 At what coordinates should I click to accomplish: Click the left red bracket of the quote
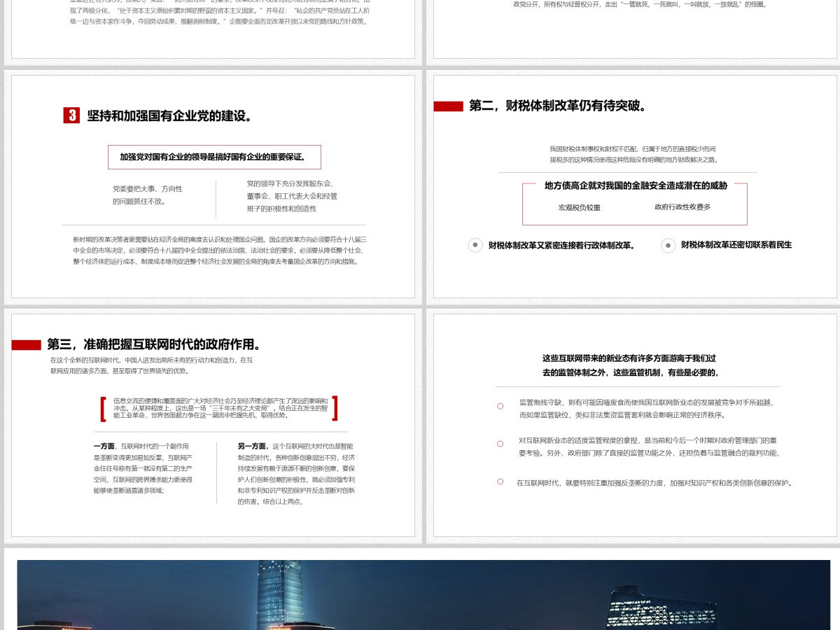point(103,408)
